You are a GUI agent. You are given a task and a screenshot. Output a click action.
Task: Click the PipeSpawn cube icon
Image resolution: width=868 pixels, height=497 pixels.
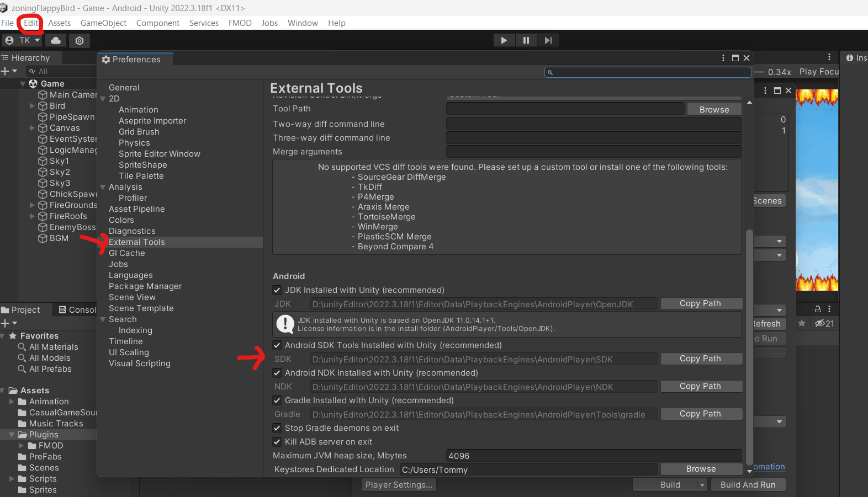pyautogui.click(x=43, y=117)
